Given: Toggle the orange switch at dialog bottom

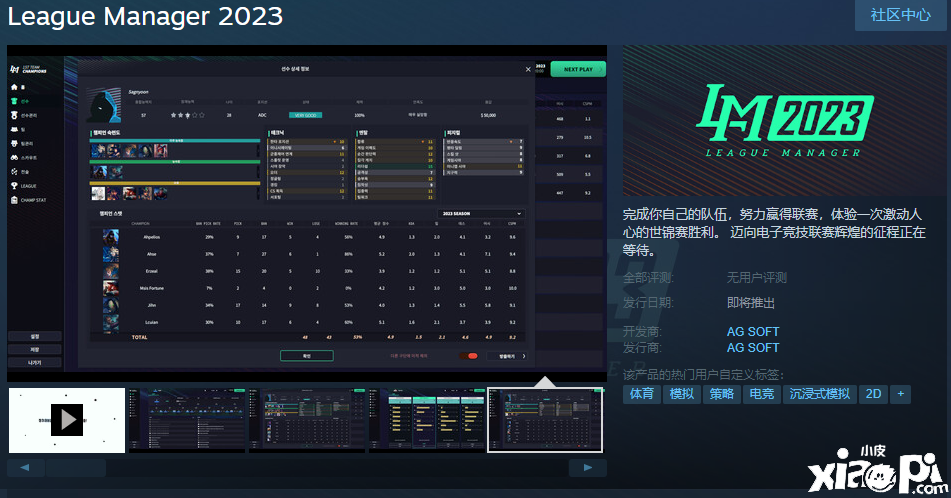Looking at the screenshot, I should [x=468, y=356].
